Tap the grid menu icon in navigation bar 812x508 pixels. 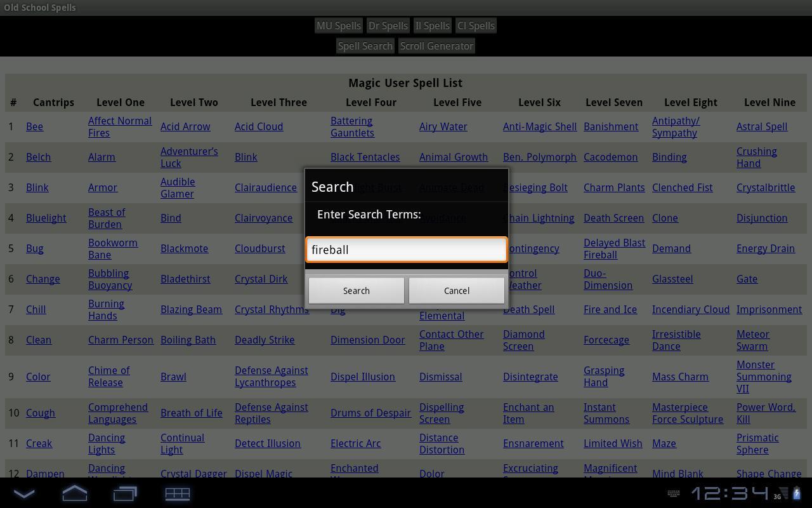coord(177,493)
